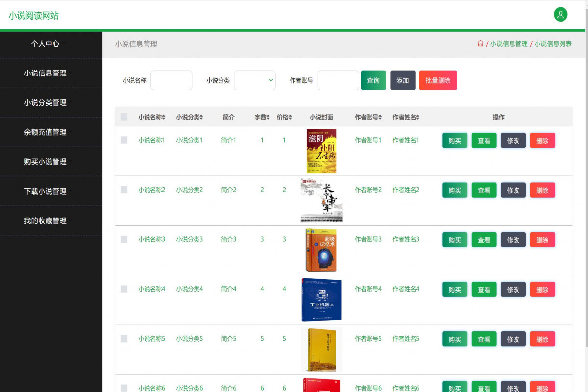Viewport: 588px width, 392px height.
Task: Click the book cover thumbnail of 小说名称3
Action: coord(321,250)
